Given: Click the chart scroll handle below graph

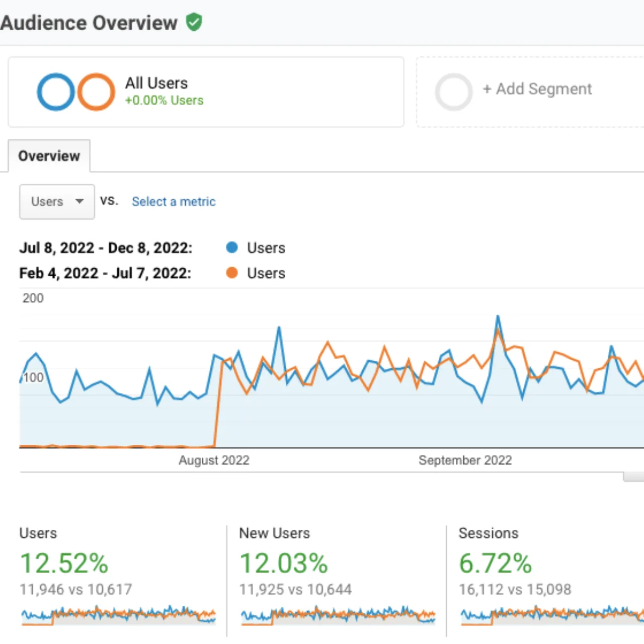Looking at the screenshot, I should [x=633, y=477].
